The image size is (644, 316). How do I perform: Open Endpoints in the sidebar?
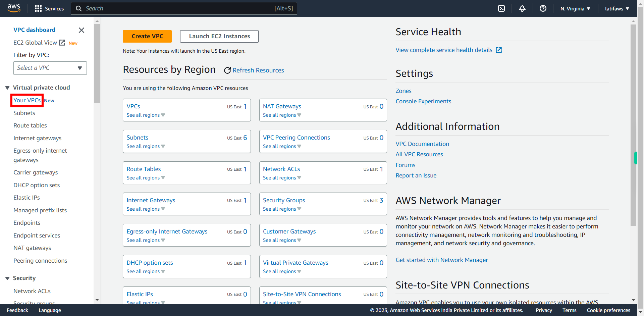(x=27, y=223)
